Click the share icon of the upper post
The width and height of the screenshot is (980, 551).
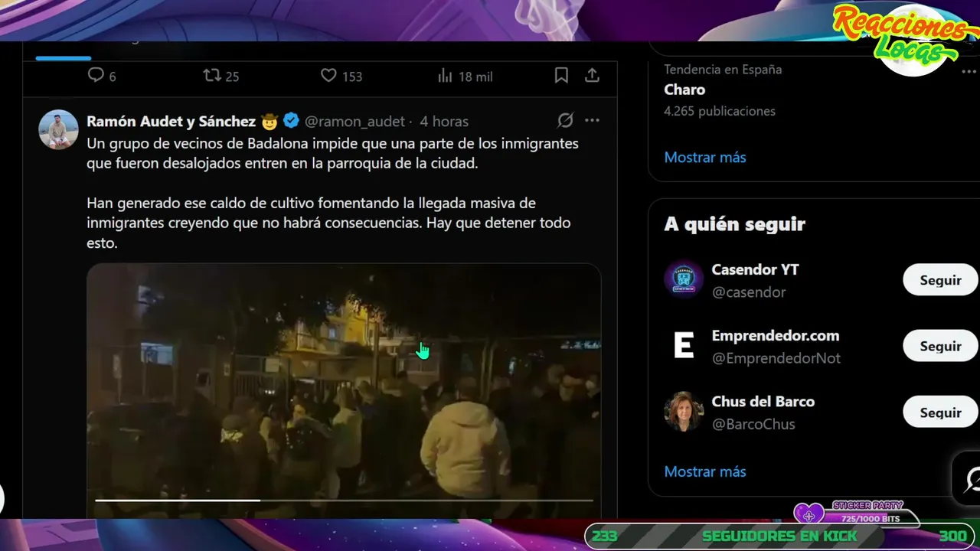click(x=592, y=75)
